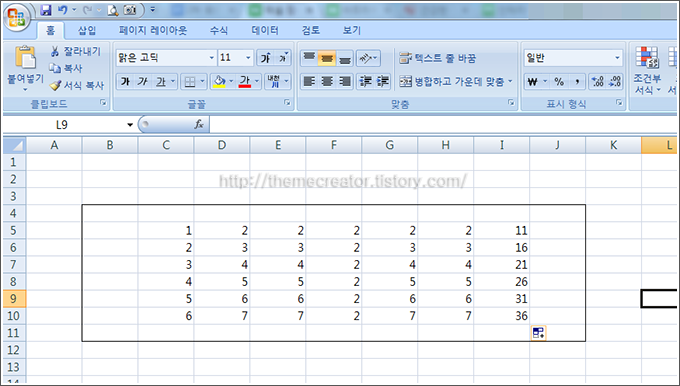Open text orientation options

click(368, 58)
